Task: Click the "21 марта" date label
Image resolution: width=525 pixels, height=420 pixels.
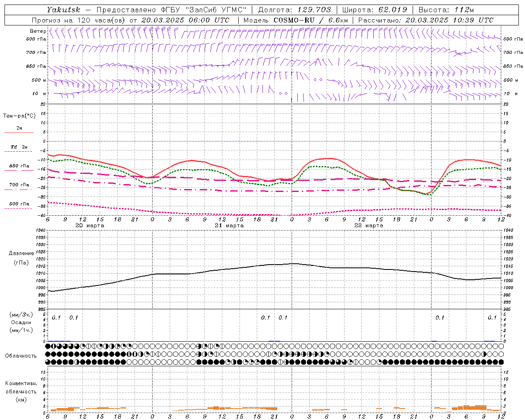Action: [229, 226]
